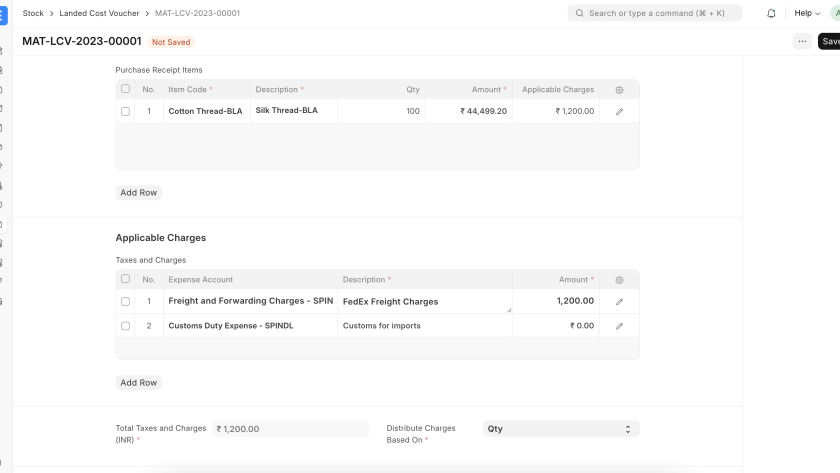Screen dimensions: 840x473
Task: Open Taxes and Charges column settings gear
Action: pyautogui.click(x=619, y=280)
